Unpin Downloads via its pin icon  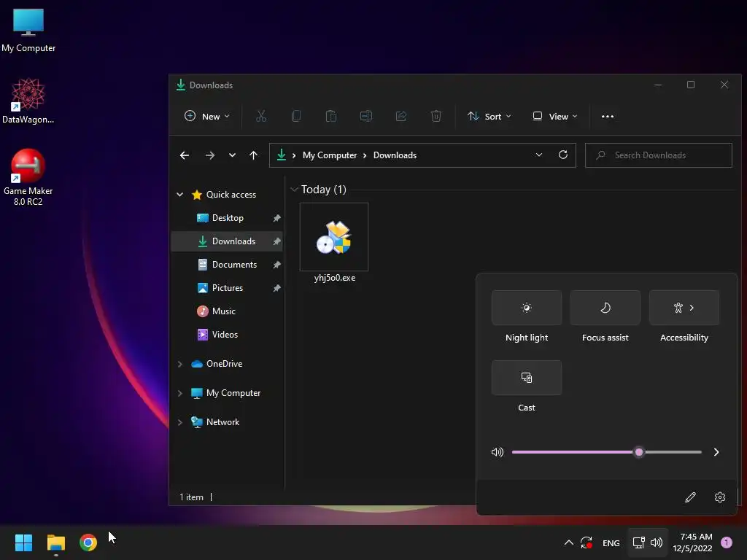276,241
